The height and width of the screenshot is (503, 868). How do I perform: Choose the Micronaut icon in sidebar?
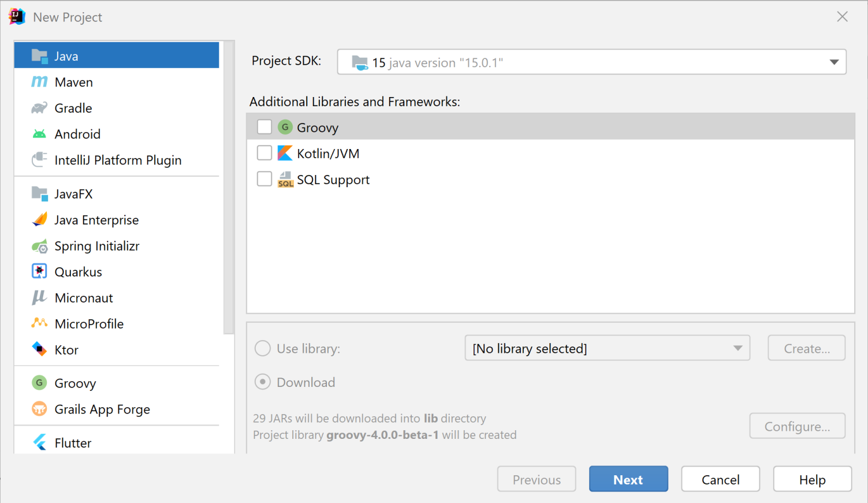39,298
